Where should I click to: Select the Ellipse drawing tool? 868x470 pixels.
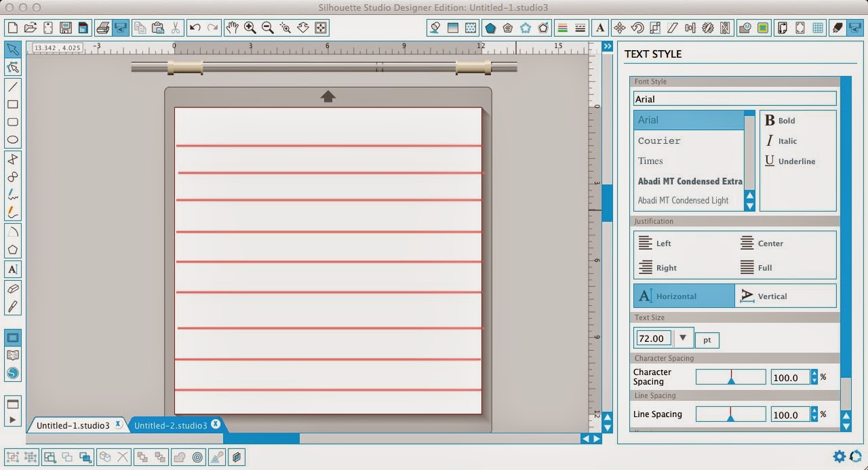pyautogui.click(x=14, y=139)
